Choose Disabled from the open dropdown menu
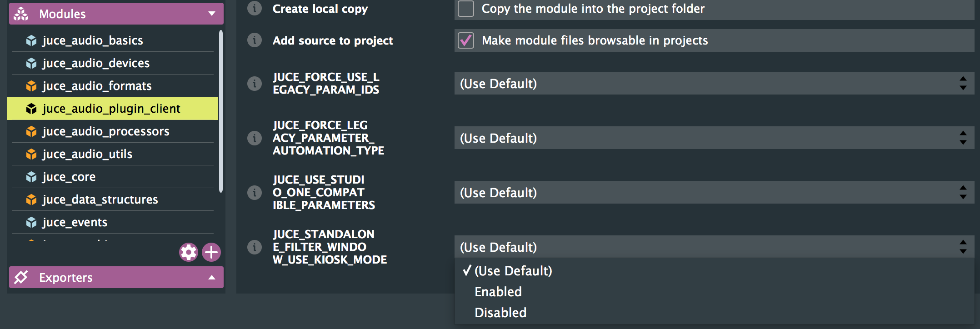The image size is (980, 329). click(x=500, y=313)
